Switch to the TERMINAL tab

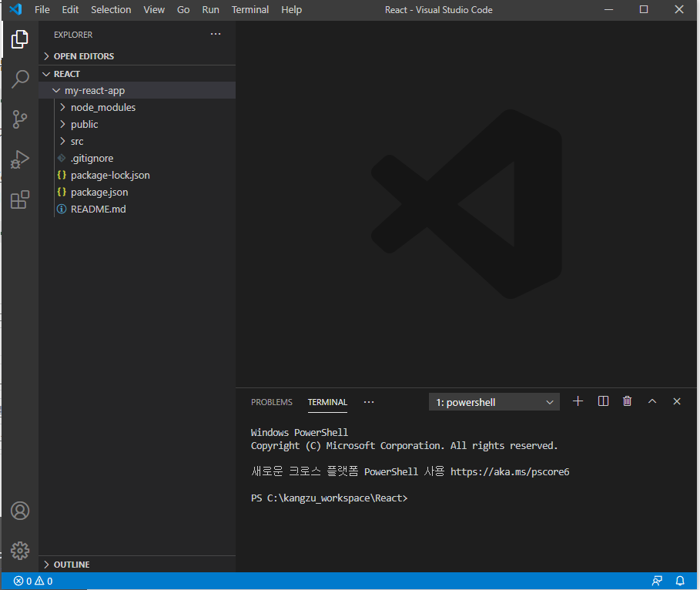(327, 402)
